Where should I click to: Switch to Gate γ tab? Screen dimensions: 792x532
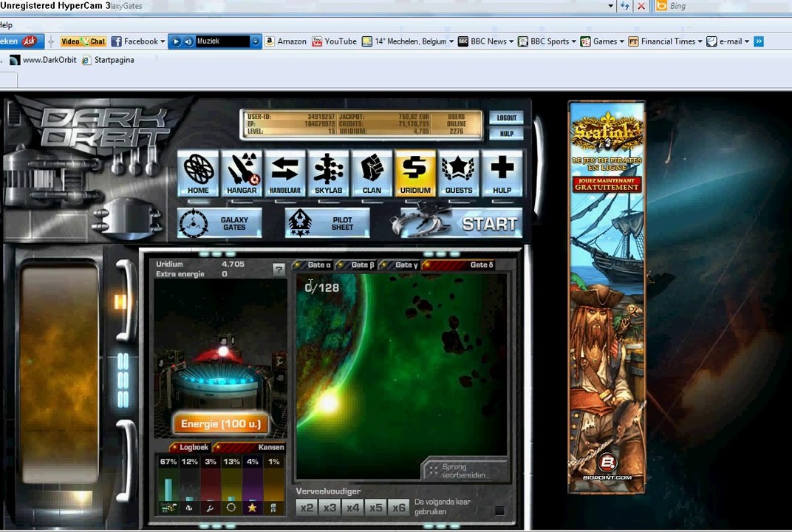[x=400, y=265]
